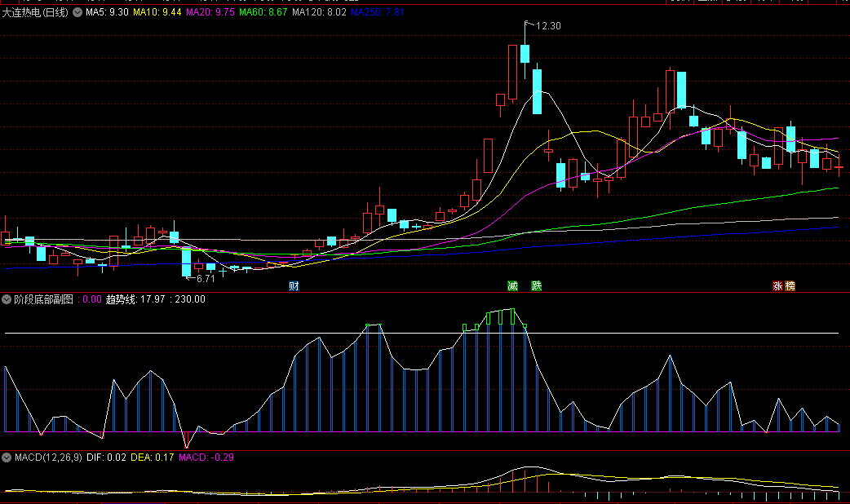Viewport: 850px width, 504px height.
Task: Expand the 阶段底部副图 indicator dropdown arrow
Action: pyautogui.click(x=7, y=299)
